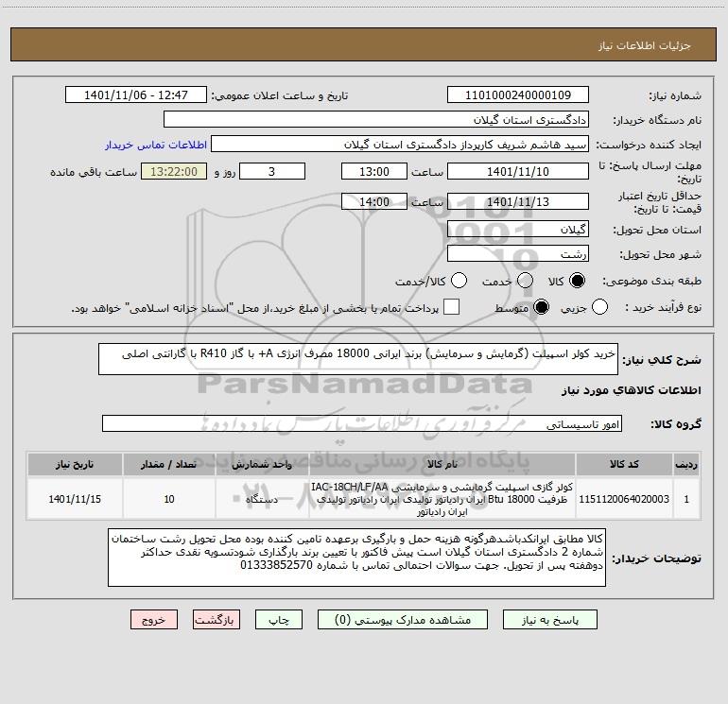Click the announcement date field 1401/11/06
The width and height of the screenshot is (728, 704).
136,95
